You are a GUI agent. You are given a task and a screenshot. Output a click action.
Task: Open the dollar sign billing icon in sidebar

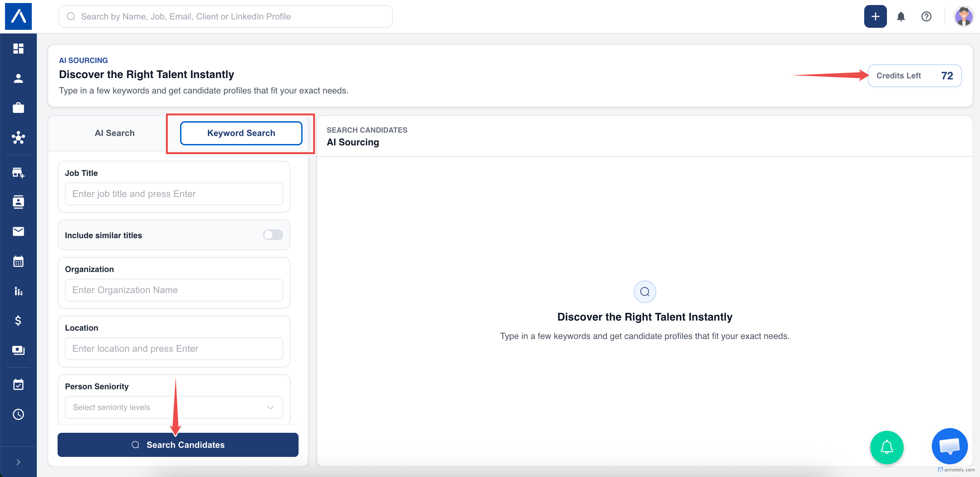click(18, 321)
